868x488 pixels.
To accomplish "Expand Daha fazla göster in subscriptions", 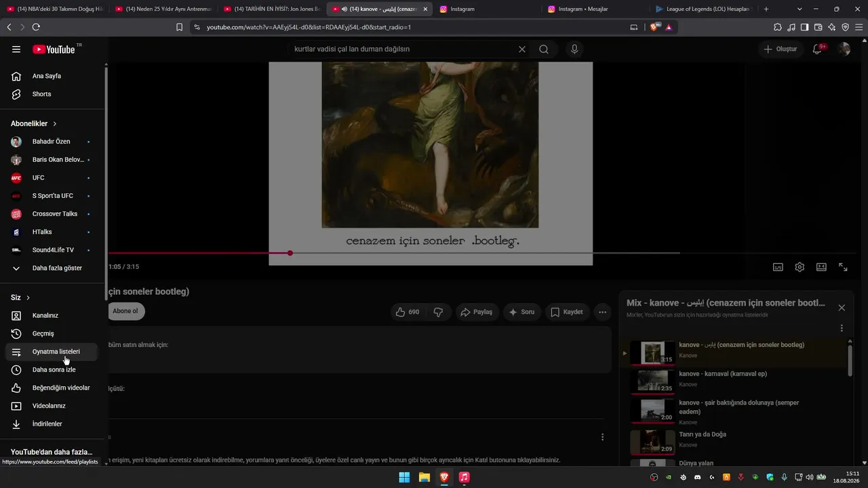I will click(x=54, y=268).
